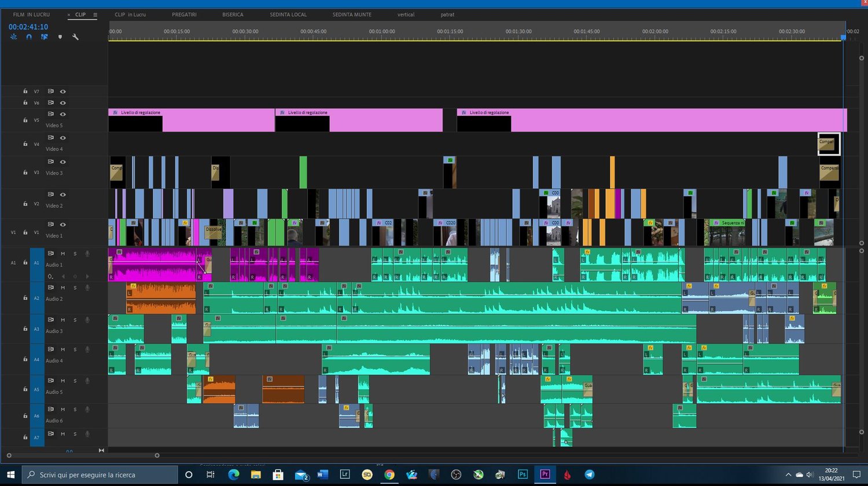
Task: Click the Windows Start button
Action: (11, 474)
